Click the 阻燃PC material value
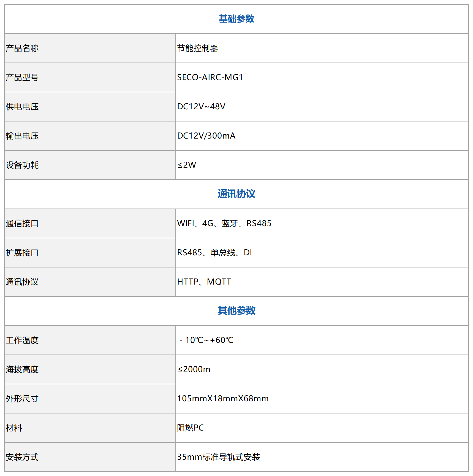This screenshot has width=473, height=476. tap(190, 428)
